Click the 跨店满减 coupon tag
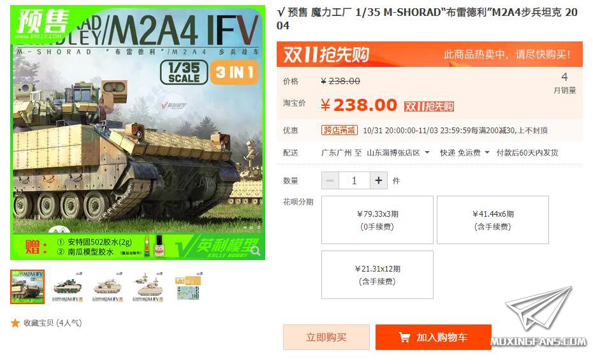The image size is (593, 364). pos(339,131)
